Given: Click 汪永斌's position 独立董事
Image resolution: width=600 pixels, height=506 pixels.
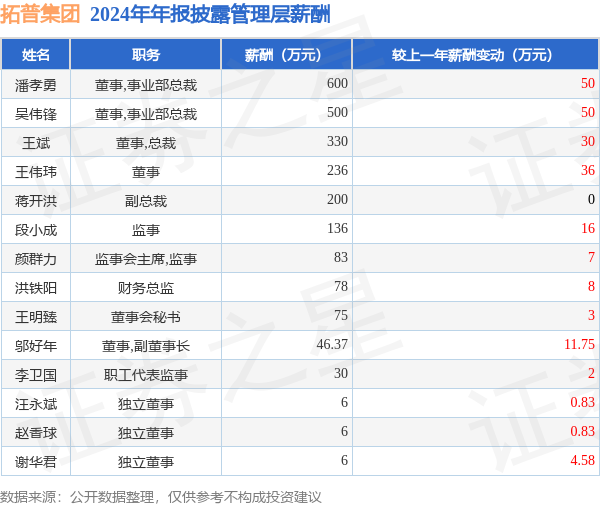Looking at the screenshot, I should click(146, 403).
